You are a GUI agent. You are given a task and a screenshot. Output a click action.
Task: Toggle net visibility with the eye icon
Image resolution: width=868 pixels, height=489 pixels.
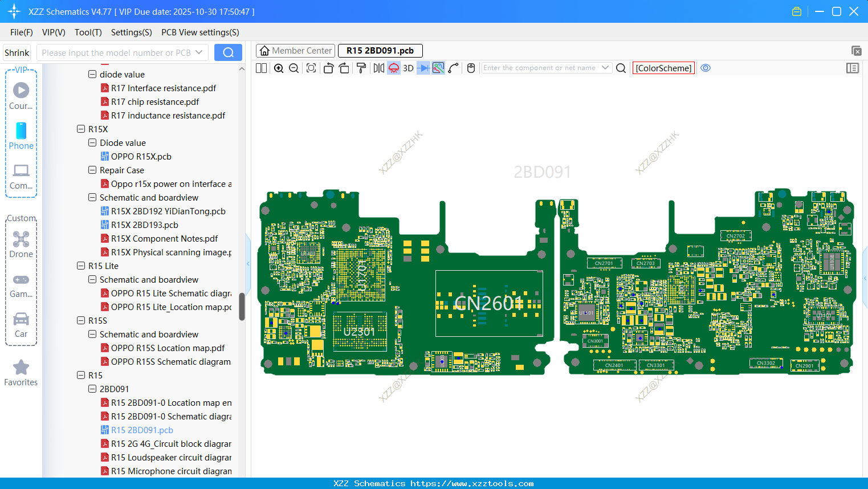(706, 68)
